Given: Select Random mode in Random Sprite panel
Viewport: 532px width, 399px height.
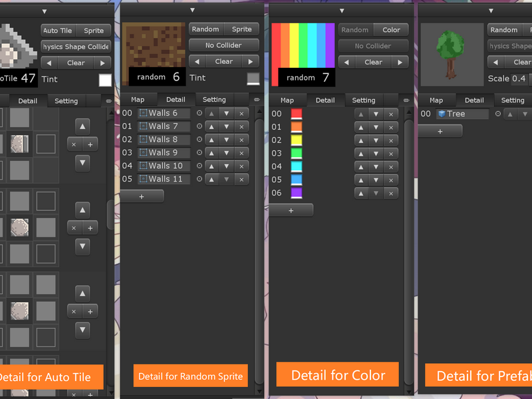Looking at the screenshot, I should pyautogui.click(x=205, y=29).
